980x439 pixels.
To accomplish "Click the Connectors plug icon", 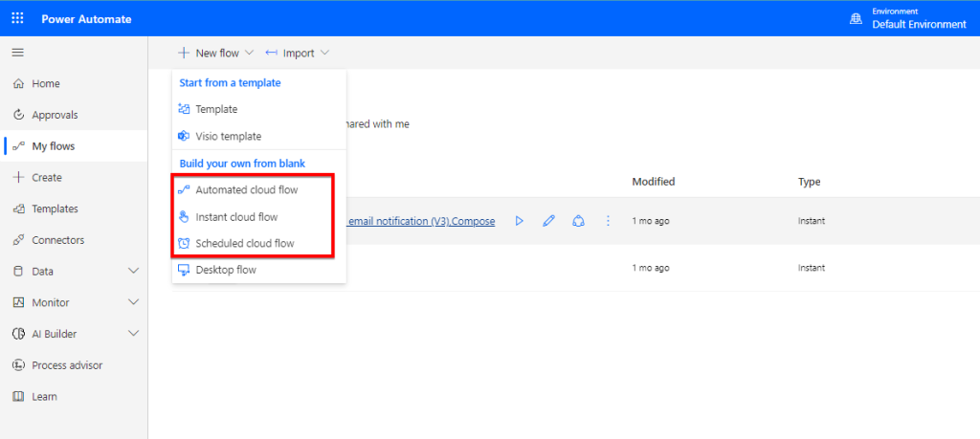I will [19, 240].
